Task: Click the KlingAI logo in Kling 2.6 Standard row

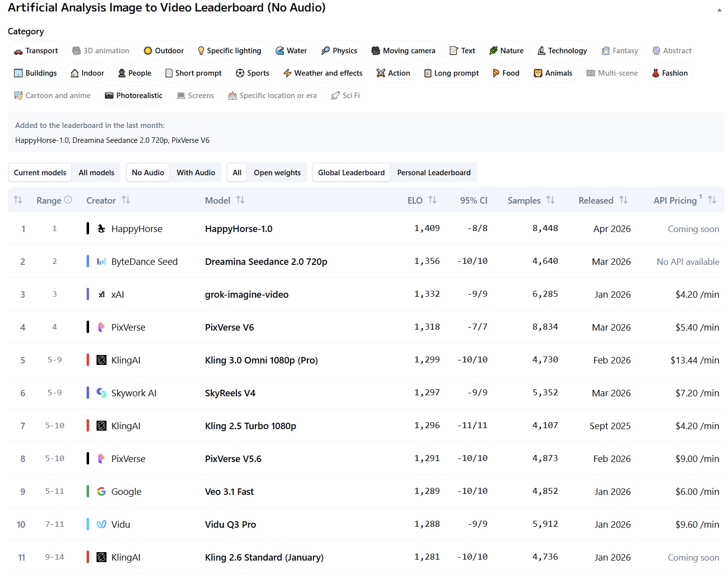Action: [102, 557]
